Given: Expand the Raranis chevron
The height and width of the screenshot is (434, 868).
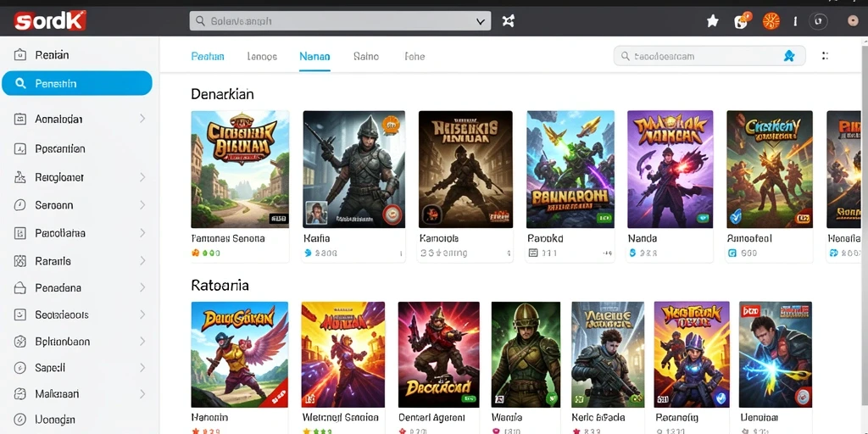Looking at the screenshot, I should [x=142, y=261].
